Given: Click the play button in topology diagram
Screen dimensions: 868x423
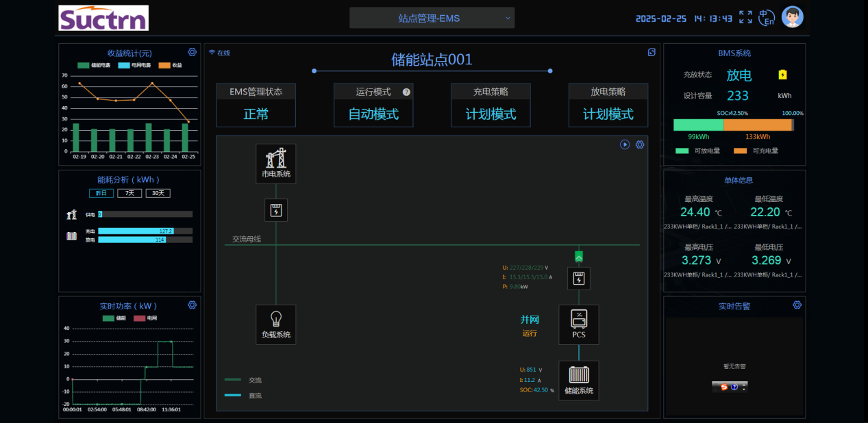Looking at the screenshot, I should click(625, 144).
